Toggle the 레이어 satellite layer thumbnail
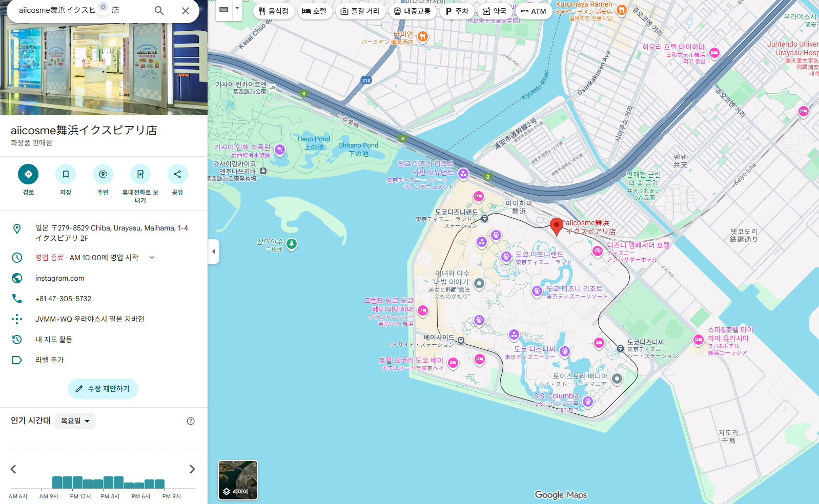The height and width of the screenshot is (504, 819). [x=238, y=480]
